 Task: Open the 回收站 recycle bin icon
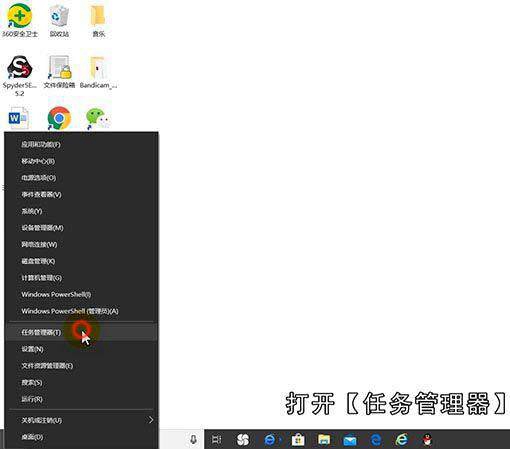click(59, 20)
